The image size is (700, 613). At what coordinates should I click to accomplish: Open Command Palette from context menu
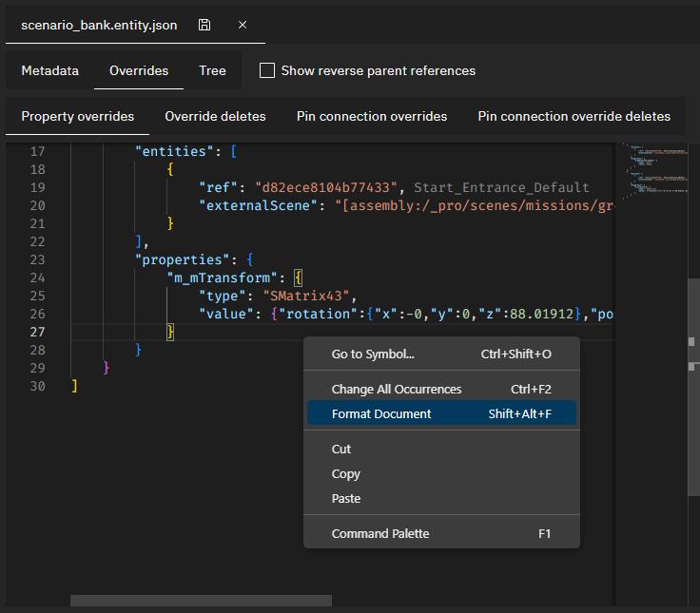(441, 533)
